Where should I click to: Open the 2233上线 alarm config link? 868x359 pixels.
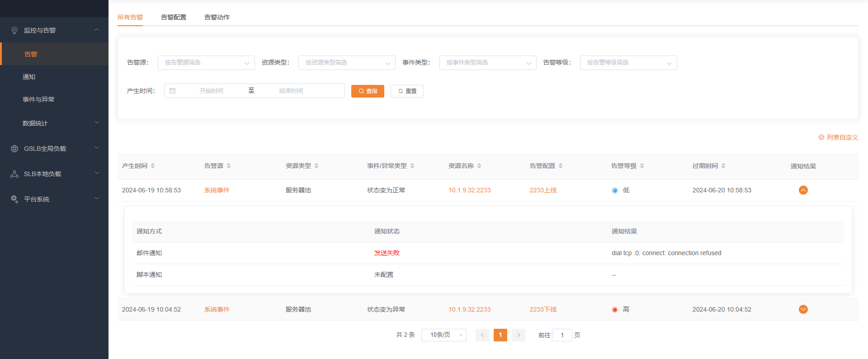[x=543, y=190]
